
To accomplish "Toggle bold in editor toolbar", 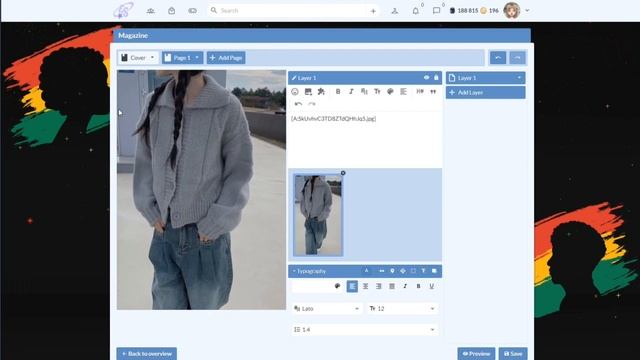I will [338, 92].
